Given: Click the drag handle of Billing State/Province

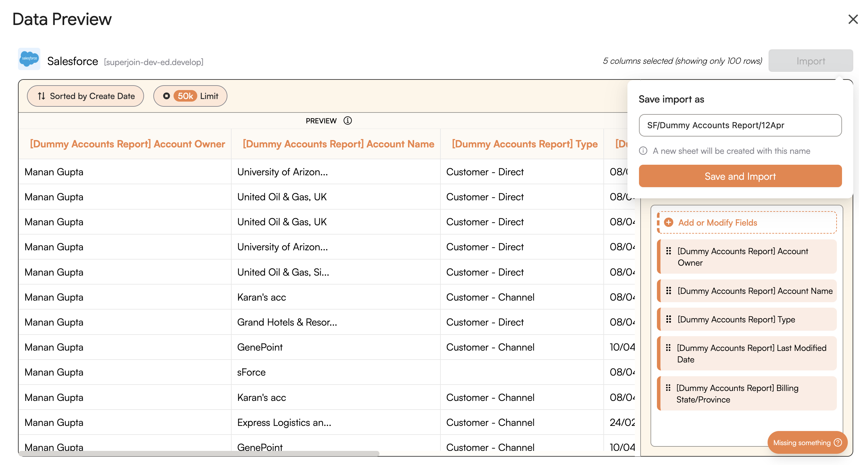Looking at the screenshot, I should point(668,388).
